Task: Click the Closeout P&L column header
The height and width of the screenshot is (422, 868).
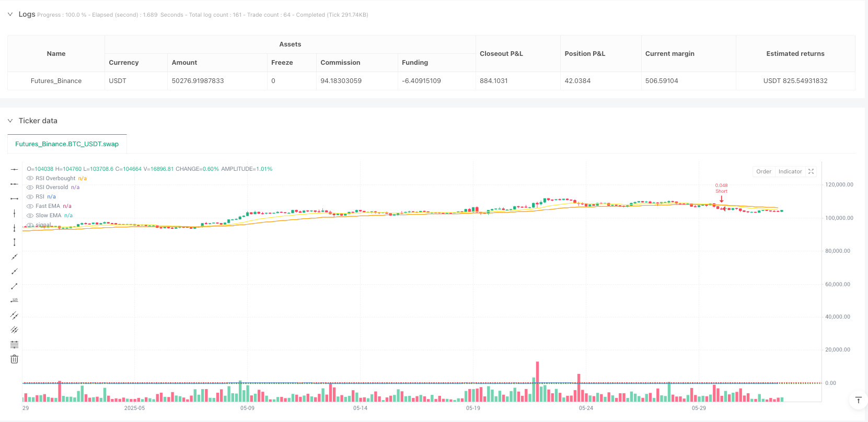Action: 501,54
